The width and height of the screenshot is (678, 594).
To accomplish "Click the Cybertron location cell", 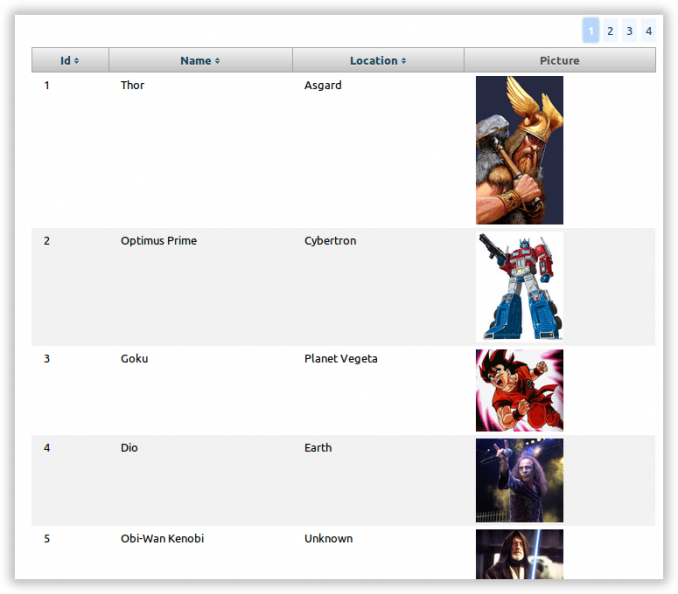I will pos(330,241).
